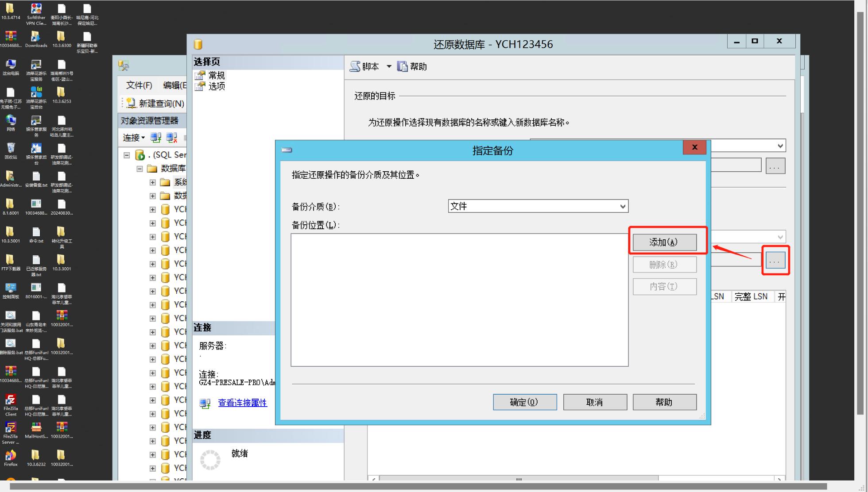
Task: Open 安装备案.txt on the desktop
Action: 36,179
